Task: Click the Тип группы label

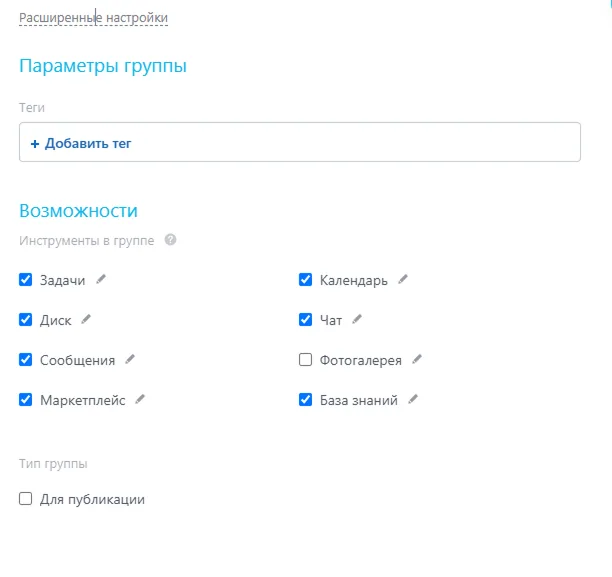Action: coord(53,464)
